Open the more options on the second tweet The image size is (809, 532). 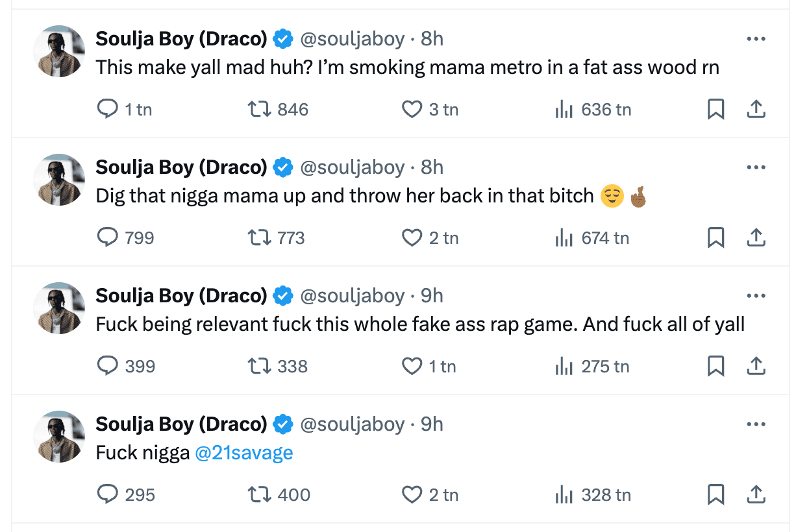(756, 167)
